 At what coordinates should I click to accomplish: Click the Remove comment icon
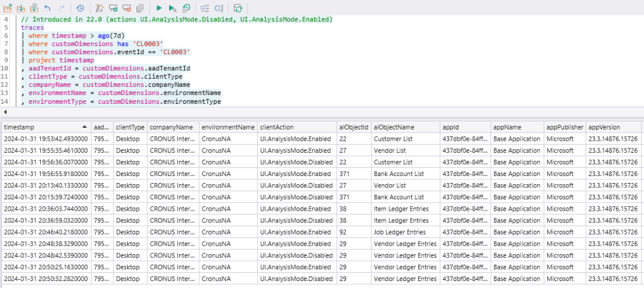click(x=127, y=8)
